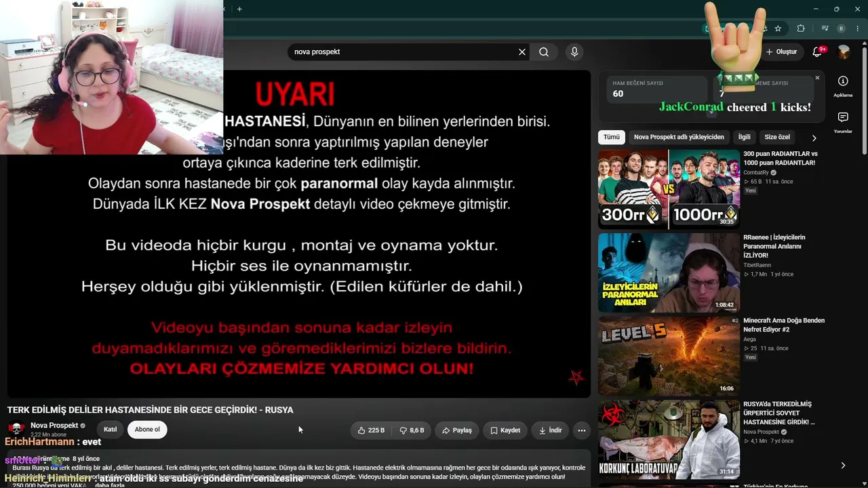Open the 'İzleyicilerin Paranormal Anıları' thumbnail
This screenshot has width=868, height=488.
point(669,273)
